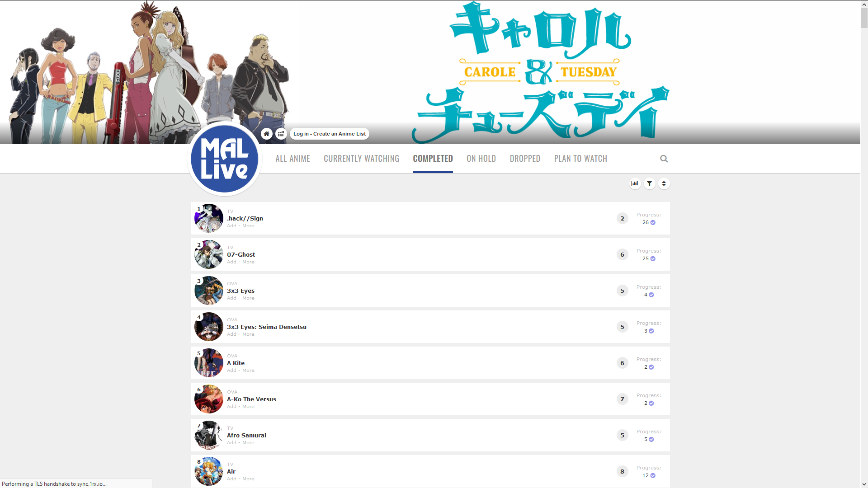Click the MAL Live logo
The width and height of the screenshot is (868, 488).
[224, 159]
